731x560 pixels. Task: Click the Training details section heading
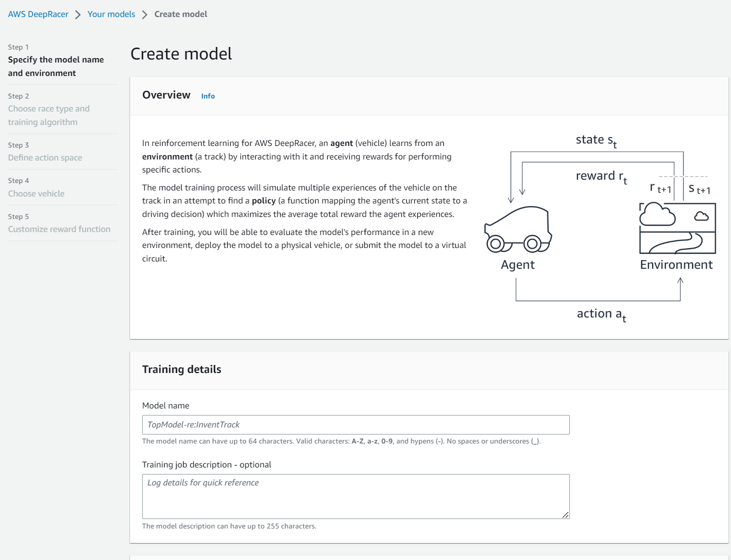pos(182,369)
